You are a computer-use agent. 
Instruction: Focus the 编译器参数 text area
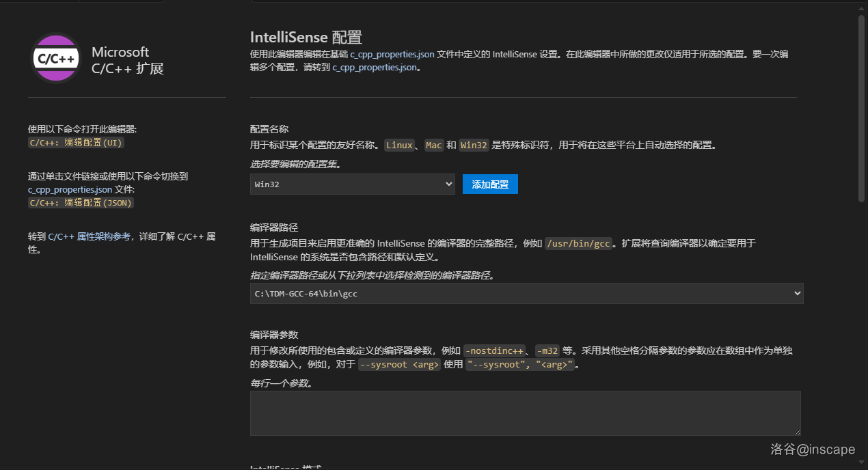tap(524, 413)
